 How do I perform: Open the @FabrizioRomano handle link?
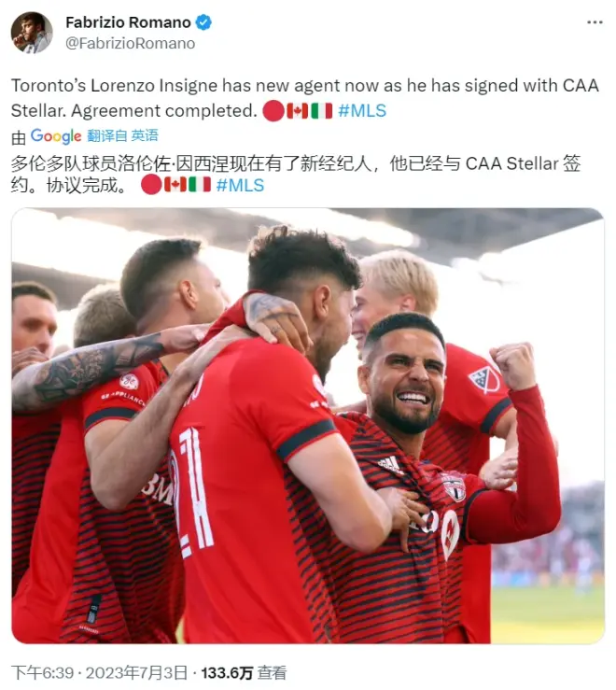point(131,43)
